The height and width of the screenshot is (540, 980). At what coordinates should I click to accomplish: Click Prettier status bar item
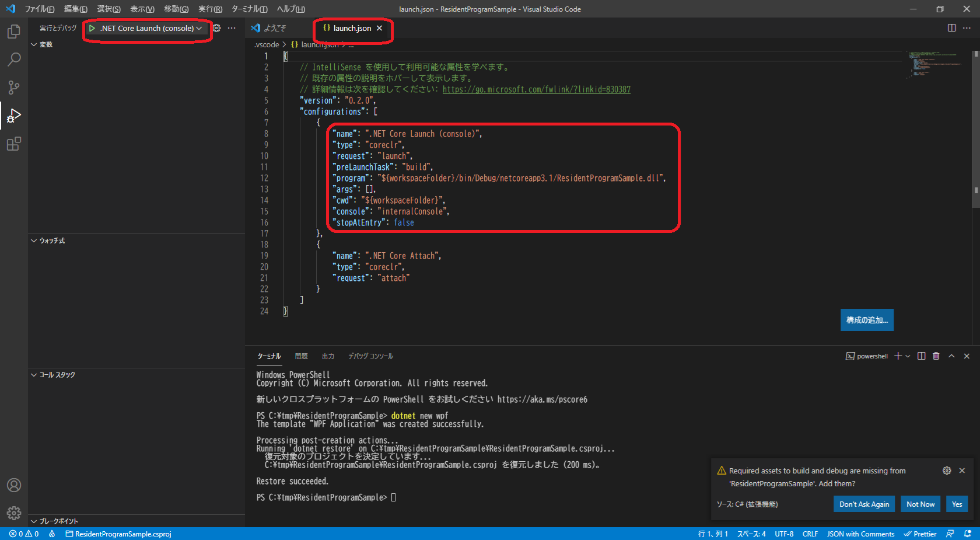click(x=920, y=534)
